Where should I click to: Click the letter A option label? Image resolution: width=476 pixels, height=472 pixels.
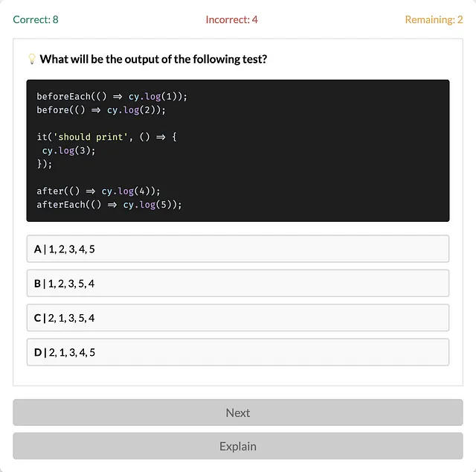tap(38, 249)
